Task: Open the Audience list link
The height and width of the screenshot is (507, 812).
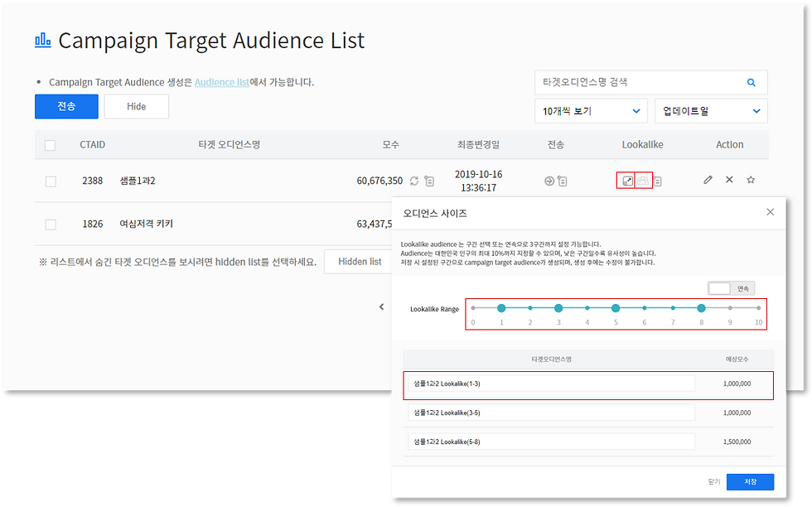Action: pos(222,82)
